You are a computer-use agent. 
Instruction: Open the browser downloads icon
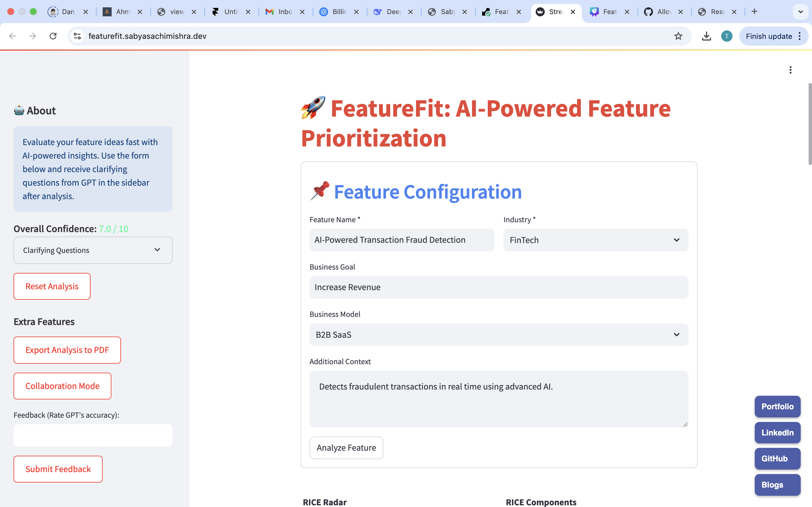(x=706, y=36)
